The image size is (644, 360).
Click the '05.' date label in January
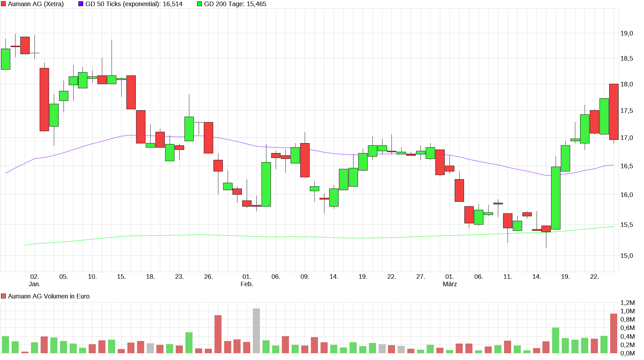pyautogui.click(x=64, y=277)
